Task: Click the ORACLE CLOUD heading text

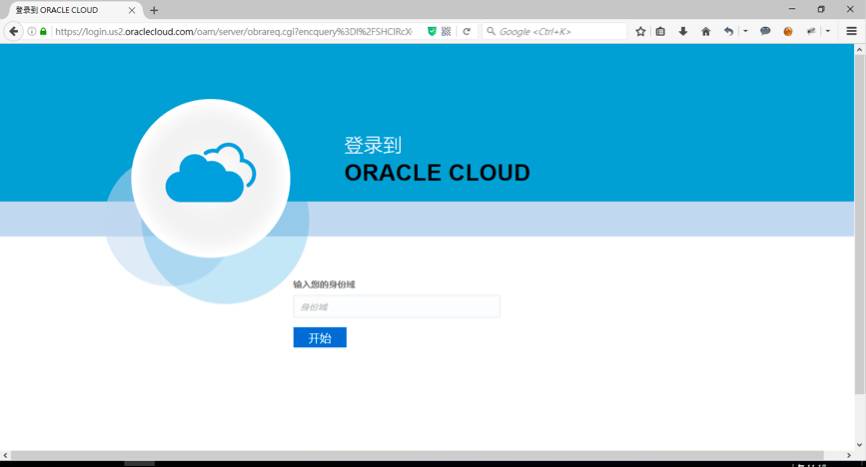Action: point(437,173)
